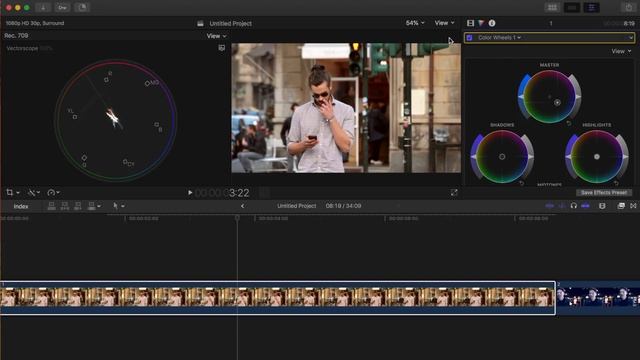This screenshot has height=360, width=640.
Task: Disable the Color Wheels 1 checkbox
Action: click(x=470, y=38)
